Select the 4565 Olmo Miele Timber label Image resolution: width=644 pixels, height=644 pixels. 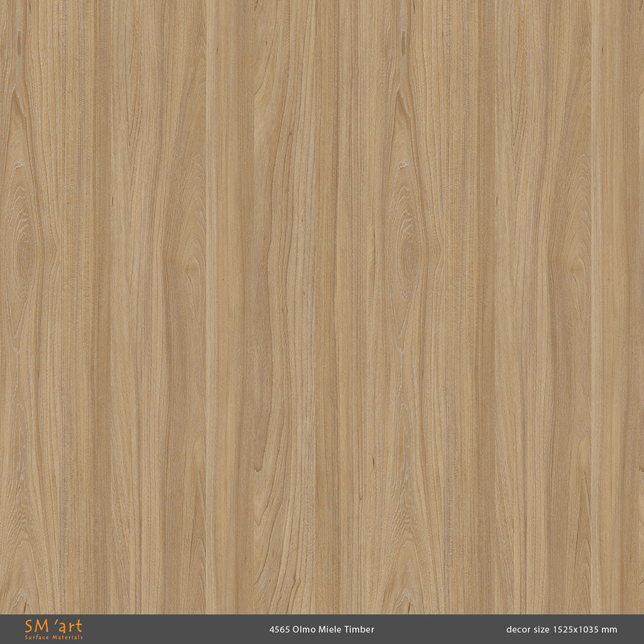321,630
